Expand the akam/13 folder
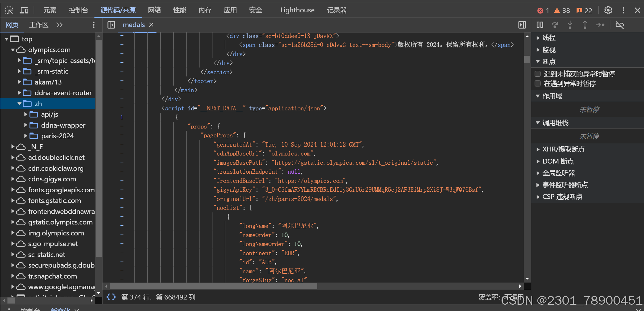 pyautogui.click(x=19, y=82)
